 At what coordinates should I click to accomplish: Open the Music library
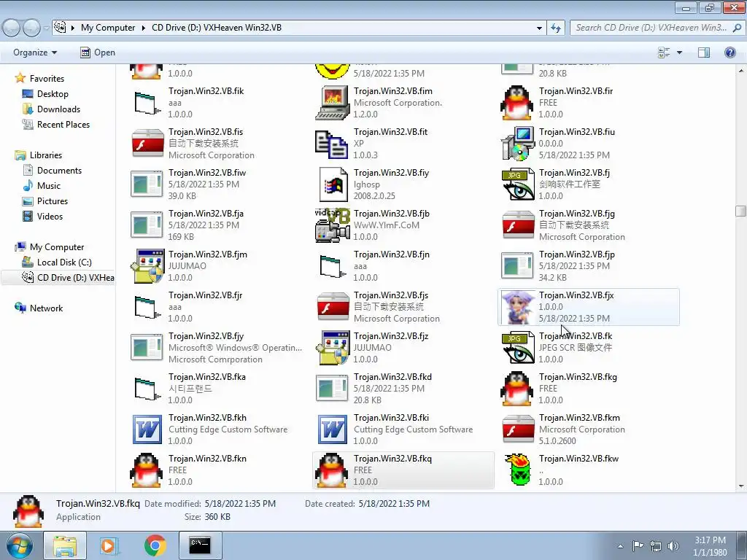49,186
